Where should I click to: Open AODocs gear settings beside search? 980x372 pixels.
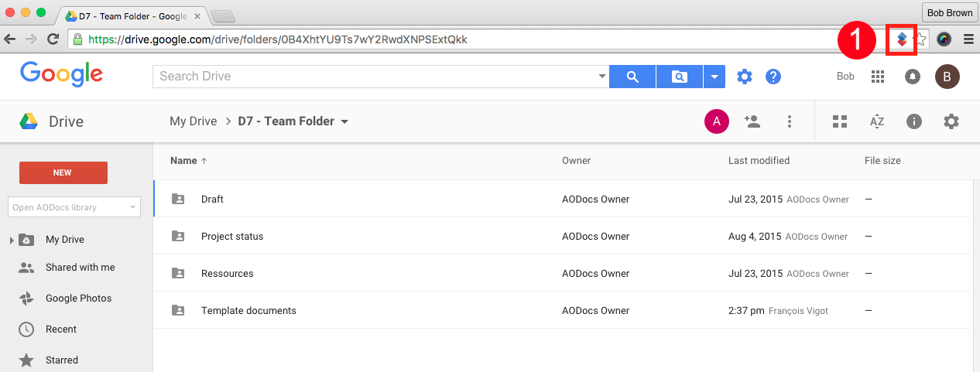745,77
